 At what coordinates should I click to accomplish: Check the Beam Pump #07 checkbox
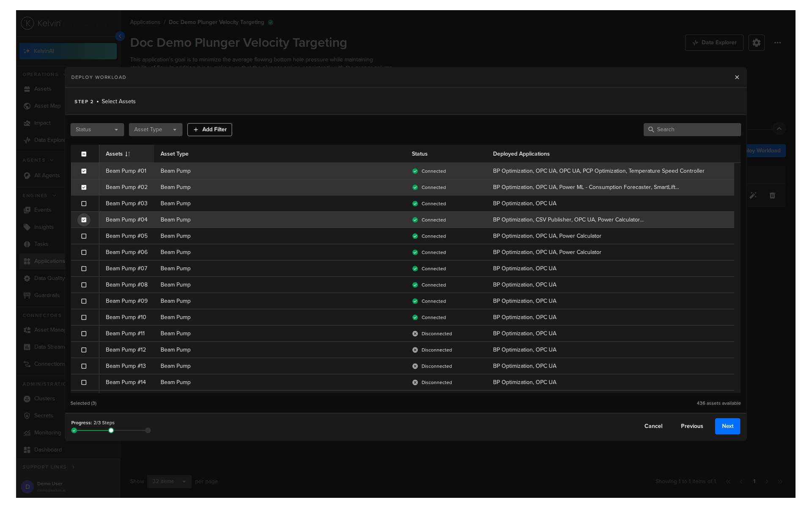pos(84,269)
